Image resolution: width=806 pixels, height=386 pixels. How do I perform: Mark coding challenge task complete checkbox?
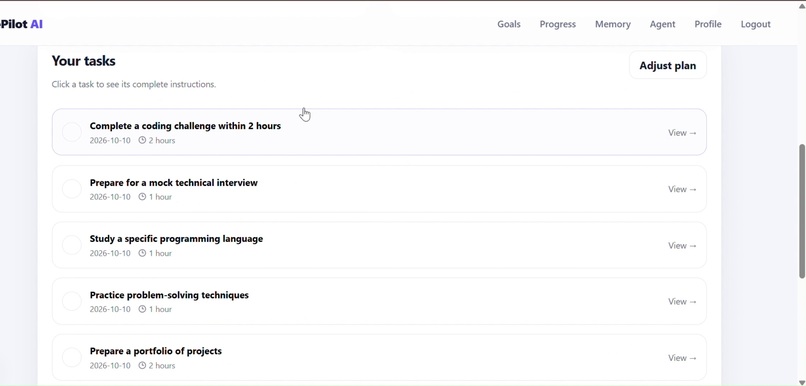point(71,132)
